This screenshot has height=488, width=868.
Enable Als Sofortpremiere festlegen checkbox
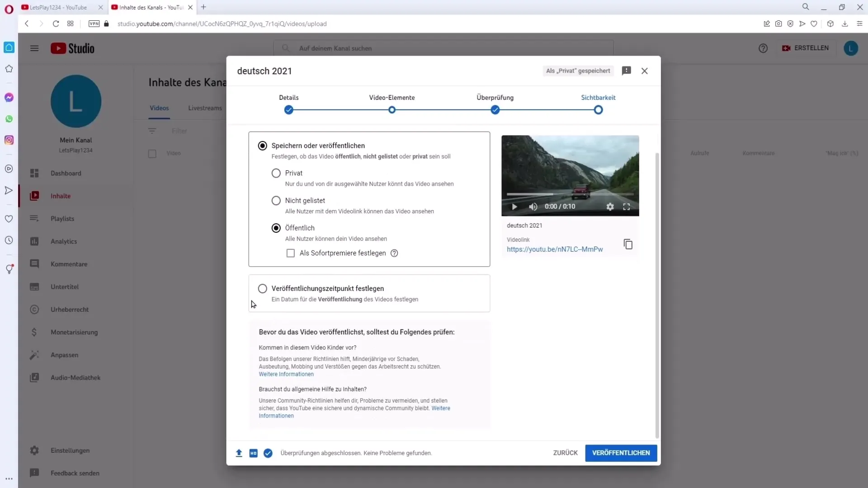(290, 253)
